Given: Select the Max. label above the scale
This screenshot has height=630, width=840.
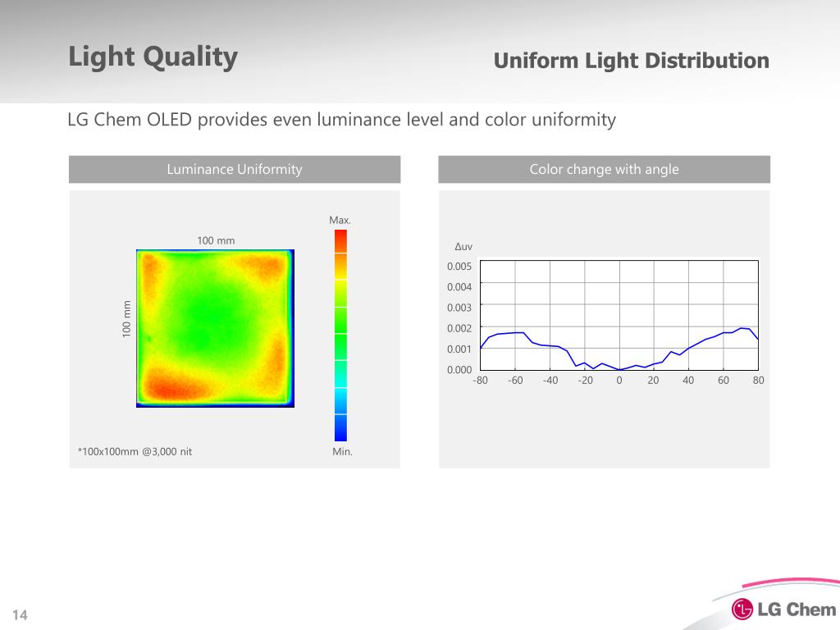Looking at the screenshot, I should coord(340,220).
